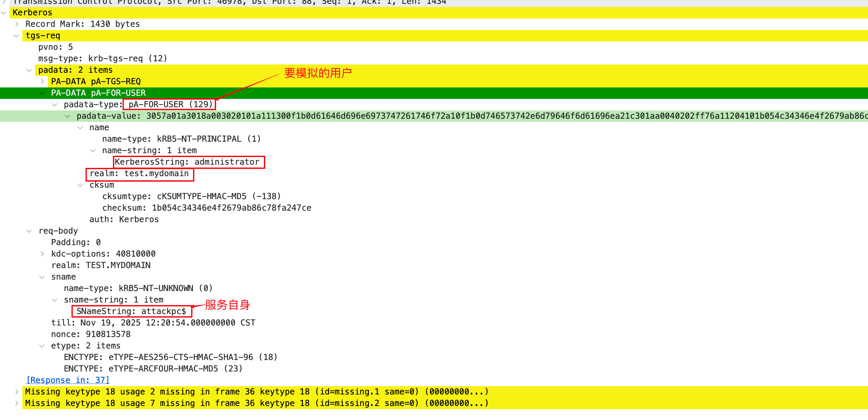Image resolution: width=868 pixels, height=420 pixels.
Task: Expand the PA-DATA pA-TGS-REQ entry
Action: click(x=42, y=82)
